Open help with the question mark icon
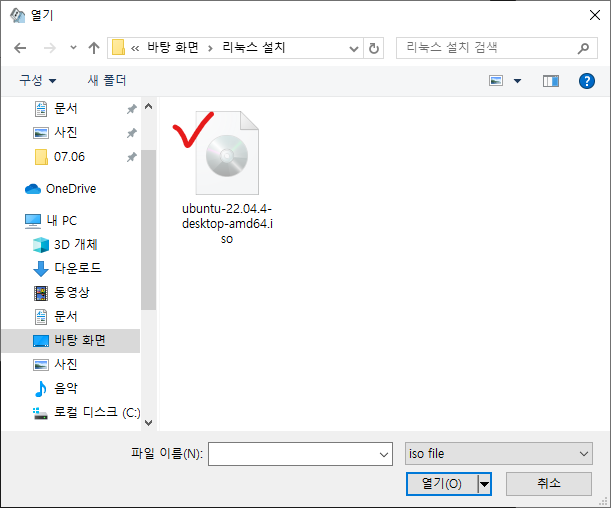611x508 pixels. click(586, 81)
